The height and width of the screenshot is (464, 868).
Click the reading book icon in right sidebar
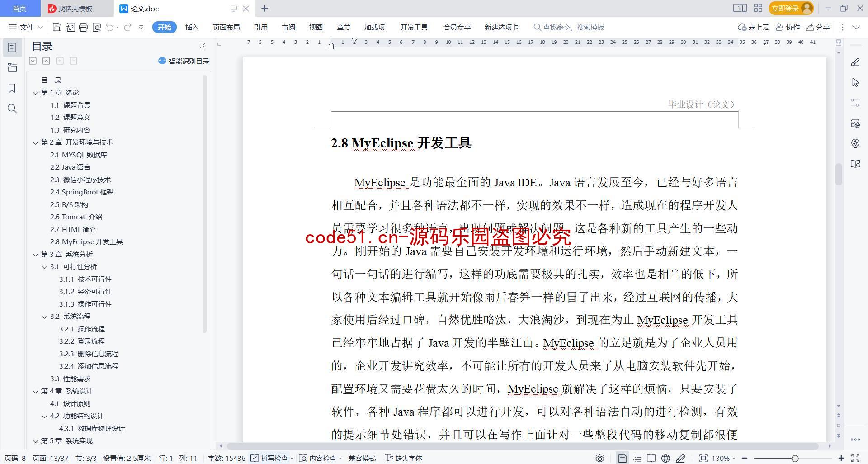tap(855, 164)
